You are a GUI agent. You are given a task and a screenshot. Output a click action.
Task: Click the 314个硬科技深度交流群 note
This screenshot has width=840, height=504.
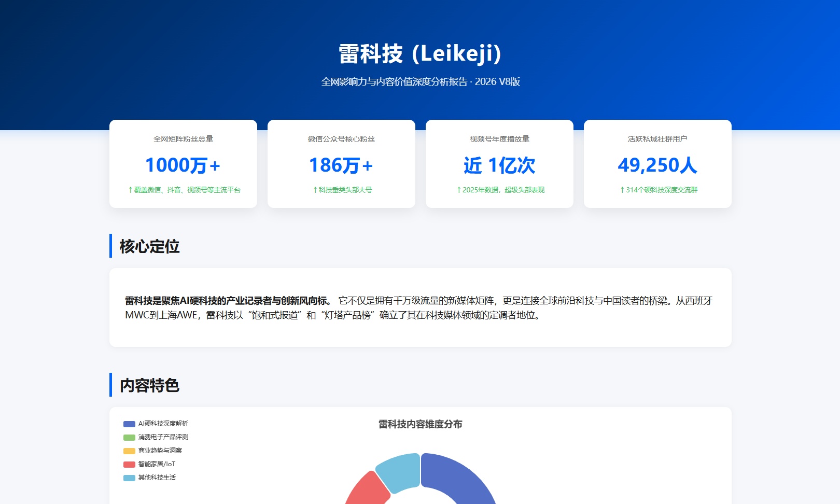(659, 190)
